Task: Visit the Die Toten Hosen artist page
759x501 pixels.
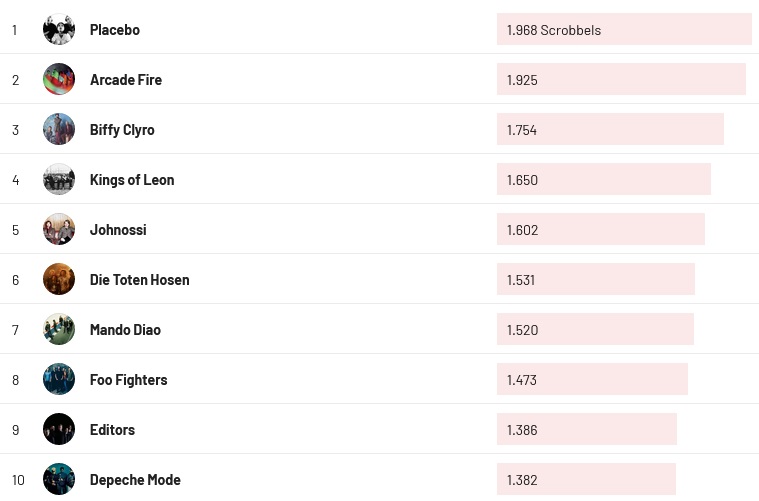Action: point(139,280)
